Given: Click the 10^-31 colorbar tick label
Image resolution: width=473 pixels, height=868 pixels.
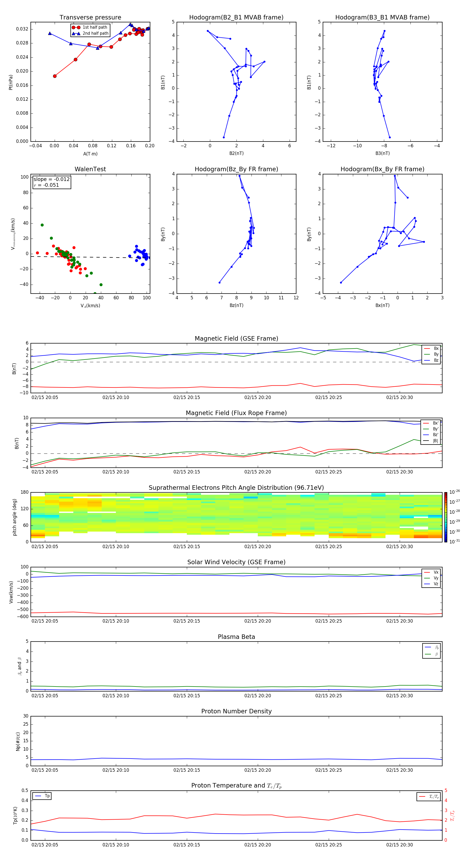Looking at the screenshot, I should (x=455, y=542).
